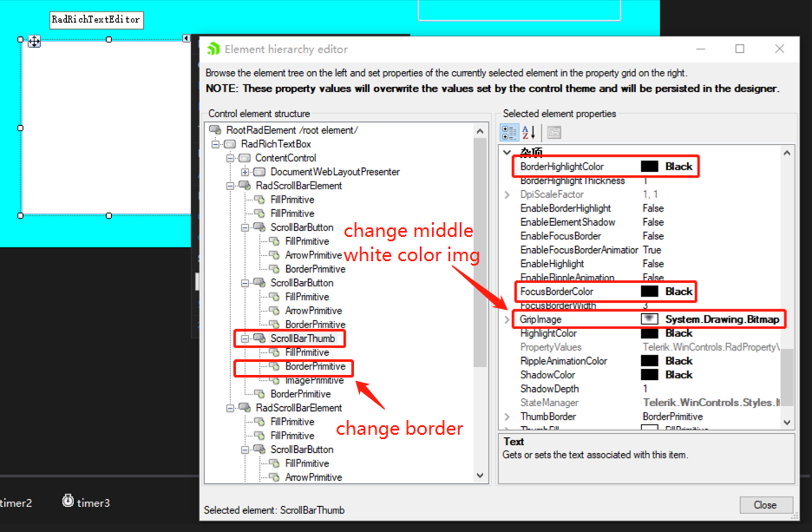
Task: Click the move handle on designer control
Action: point(34,42)
